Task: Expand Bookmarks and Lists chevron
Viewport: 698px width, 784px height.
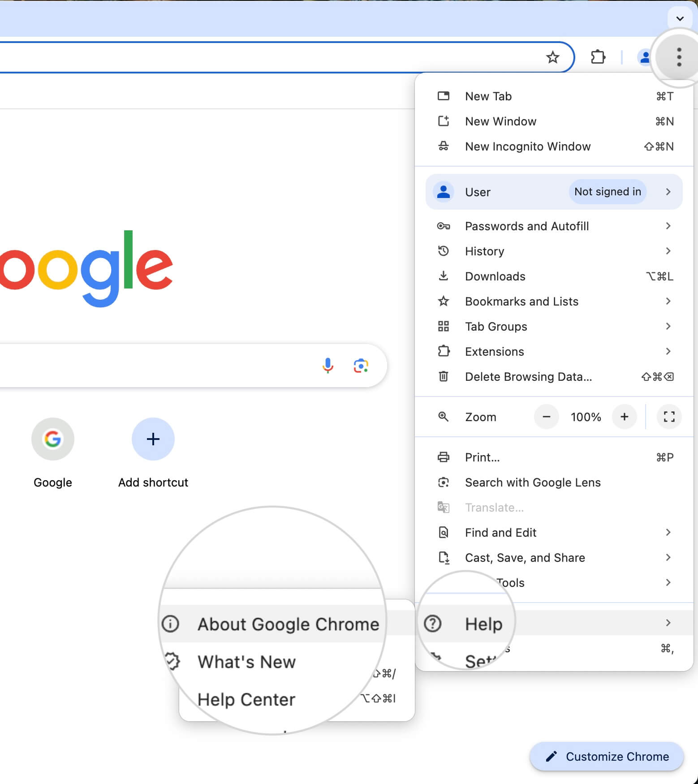Action: [668, 301]
